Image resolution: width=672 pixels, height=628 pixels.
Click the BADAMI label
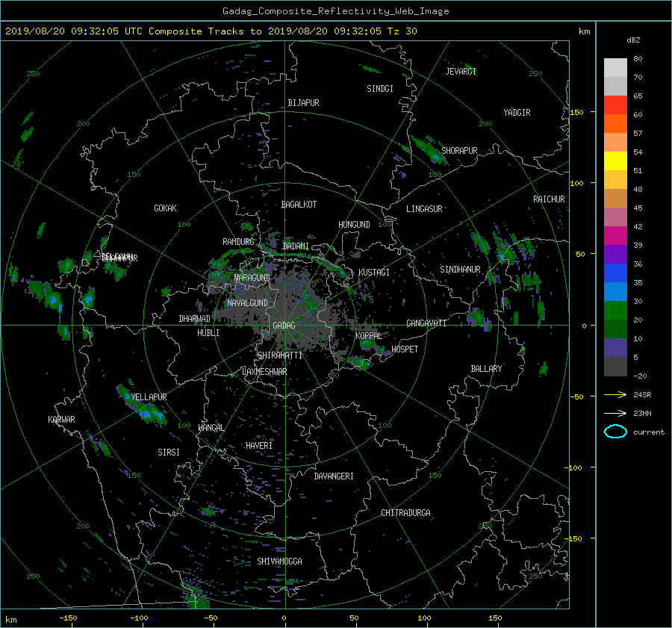(x=296, y=246)
